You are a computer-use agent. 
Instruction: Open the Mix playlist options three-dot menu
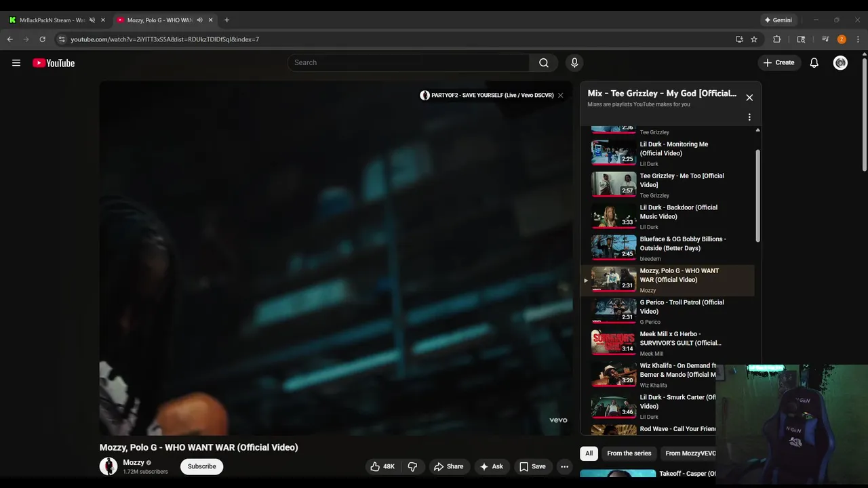coord(749,117)
